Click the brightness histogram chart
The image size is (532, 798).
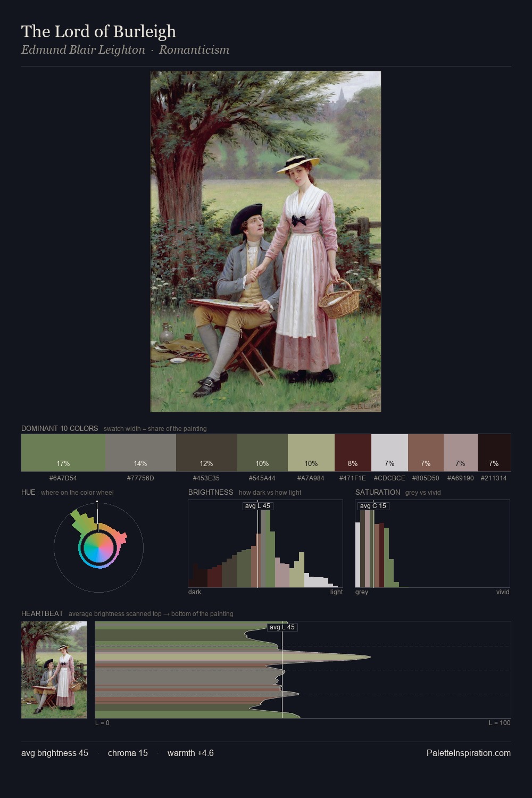point(265,544)
